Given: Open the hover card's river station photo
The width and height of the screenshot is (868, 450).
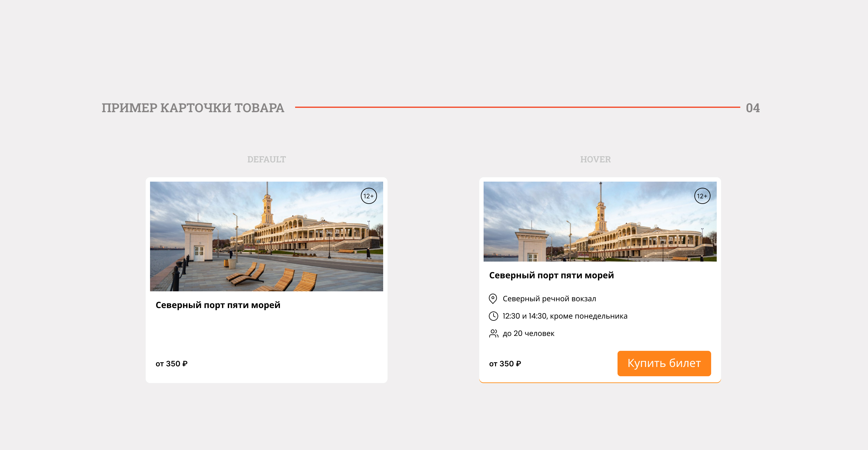Looking at the screenshot, I should click(600, 222).
